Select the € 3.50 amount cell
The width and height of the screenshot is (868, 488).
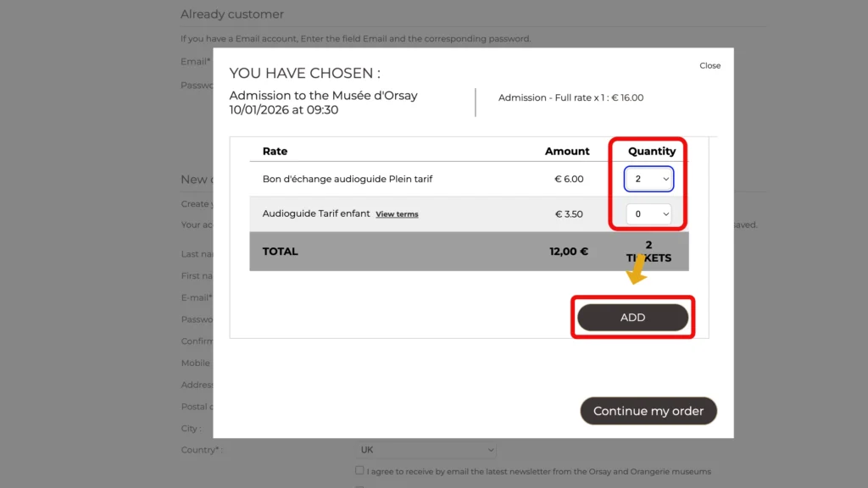click(569, 214)
